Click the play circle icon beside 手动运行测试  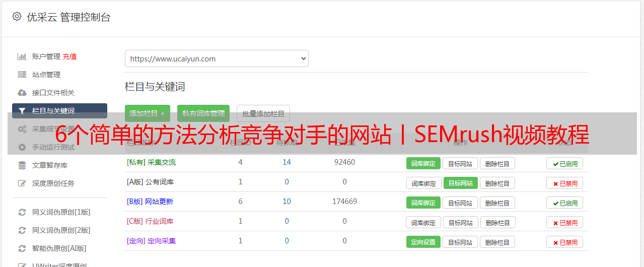pyautogui.click(x=22, y=147)
